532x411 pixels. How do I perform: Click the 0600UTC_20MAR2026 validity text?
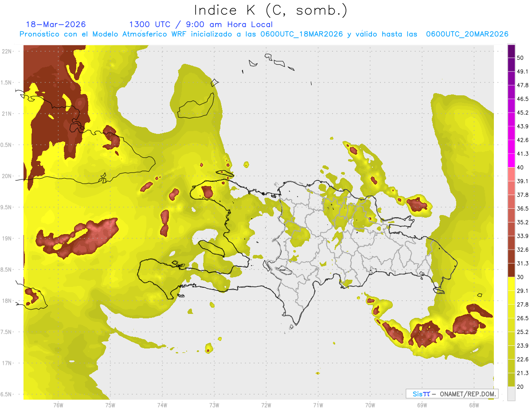coord(467,34)
